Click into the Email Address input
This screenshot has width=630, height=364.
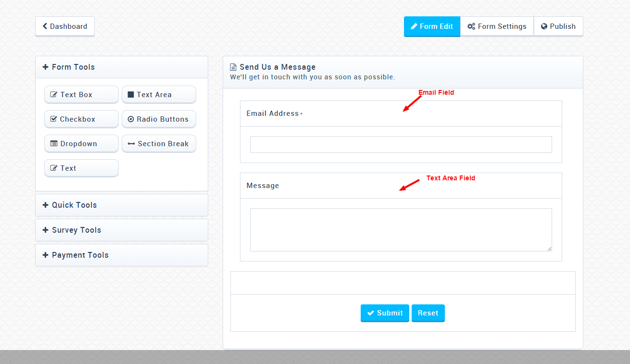[x=401, y=145]
